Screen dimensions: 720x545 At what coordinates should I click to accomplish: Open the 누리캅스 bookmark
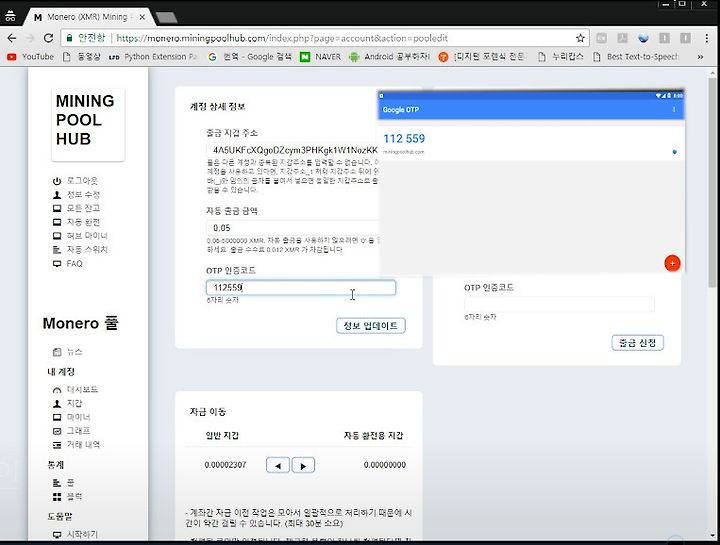561,56
